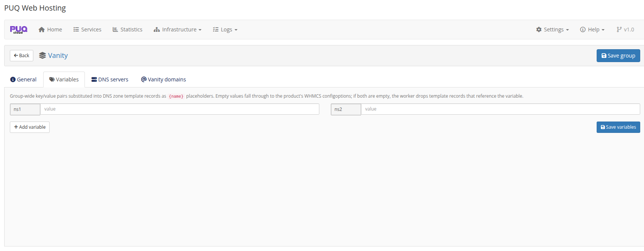Open the Statistics page
This screenshot has width=644, height=251.
pos(128,30)
